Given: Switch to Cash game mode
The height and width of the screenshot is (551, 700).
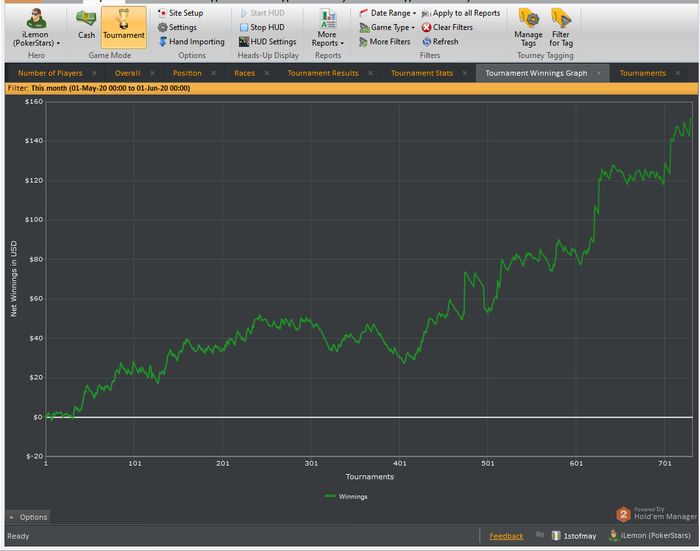Looking at the screenshot, I should (x=87, y=26).
